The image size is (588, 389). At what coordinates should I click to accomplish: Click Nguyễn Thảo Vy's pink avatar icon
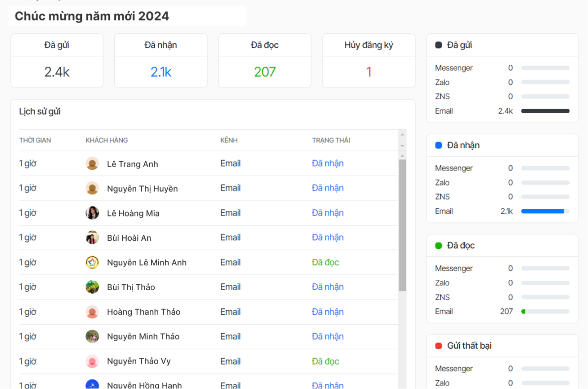(x=92, y=361)
